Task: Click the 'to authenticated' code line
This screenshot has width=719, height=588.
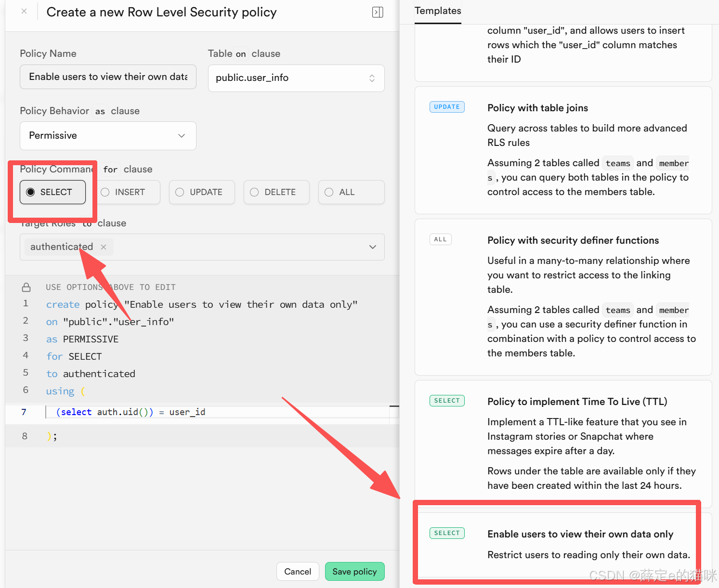Action: click(91, 374)
